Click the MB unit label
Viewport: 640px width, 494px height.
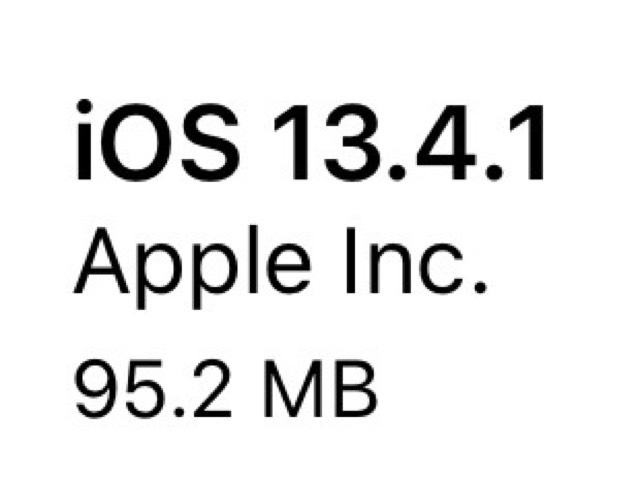[x=320, y=389]
